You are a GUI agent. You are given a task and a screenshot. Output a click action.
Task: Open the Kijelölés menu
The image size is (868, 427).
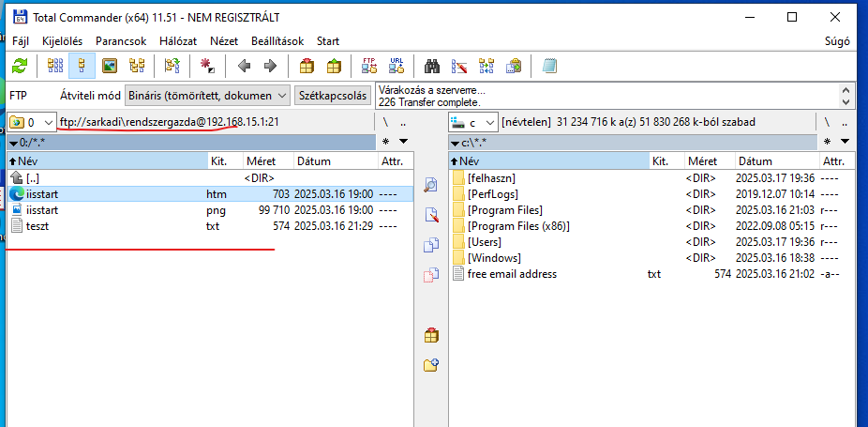(x=62, y=41)
